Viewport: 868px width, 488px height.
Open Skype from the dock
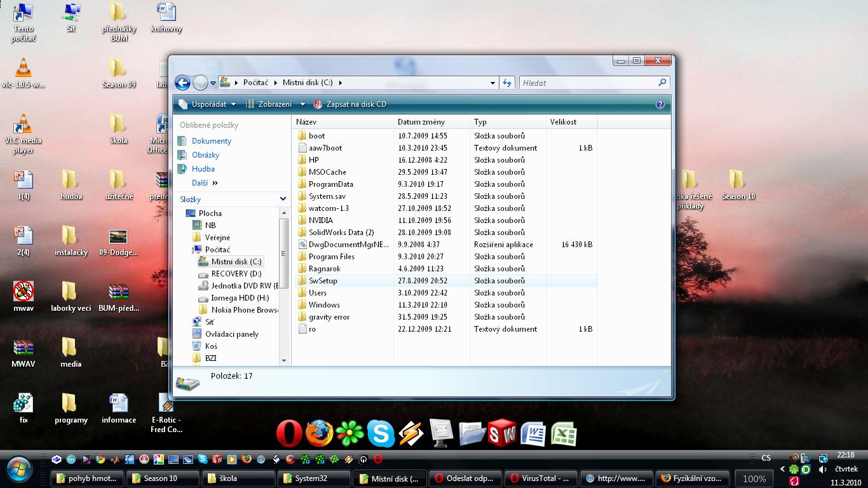[381, 434]
